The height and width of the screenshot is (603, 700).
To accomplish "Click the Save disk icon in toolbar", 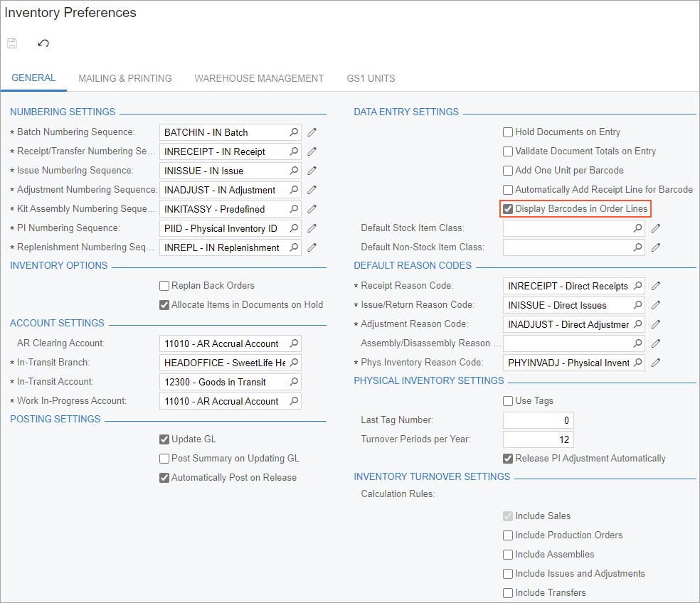I will tap(12, 43).
